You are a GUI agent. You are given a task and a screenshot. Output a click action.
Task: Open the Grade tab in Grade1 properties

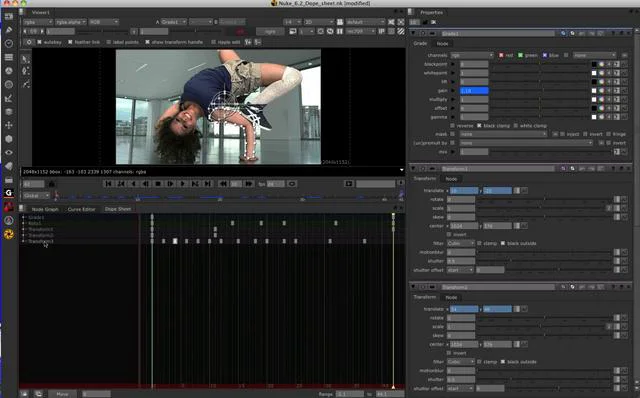pyautogui.click(x=420, y=43)
